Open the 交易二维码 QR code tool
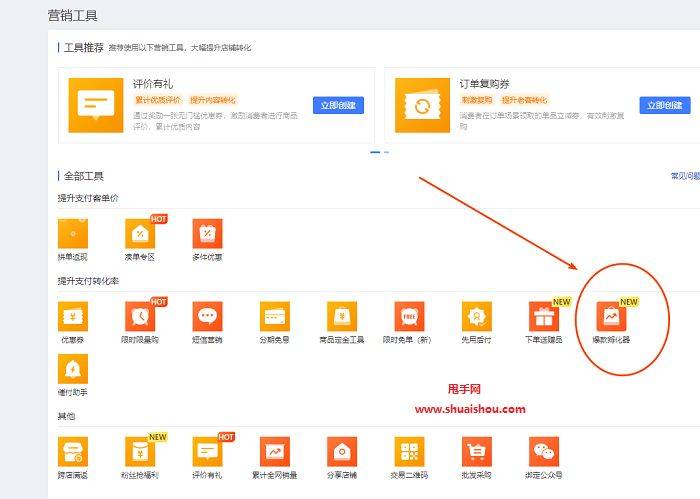The height and width of the screenshot is (499, 700). (x=409, y=452)
